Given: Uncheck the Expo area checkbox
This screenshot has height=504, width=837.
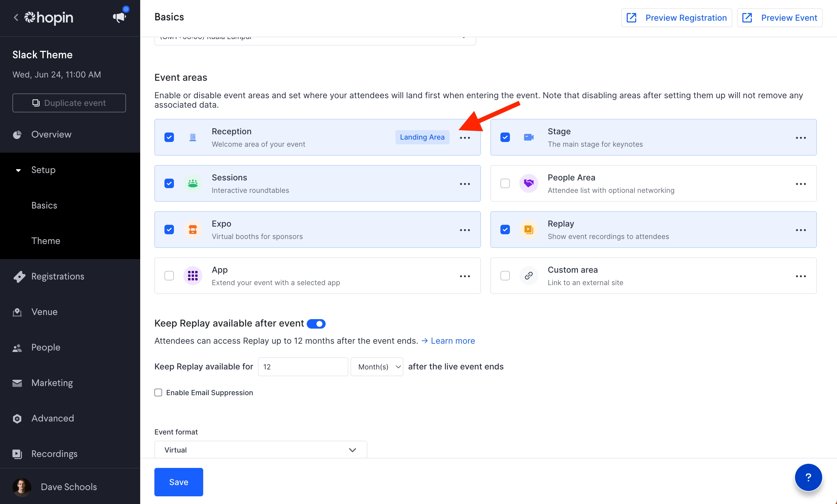Looking at the screenshot, I should click(169, 230).
